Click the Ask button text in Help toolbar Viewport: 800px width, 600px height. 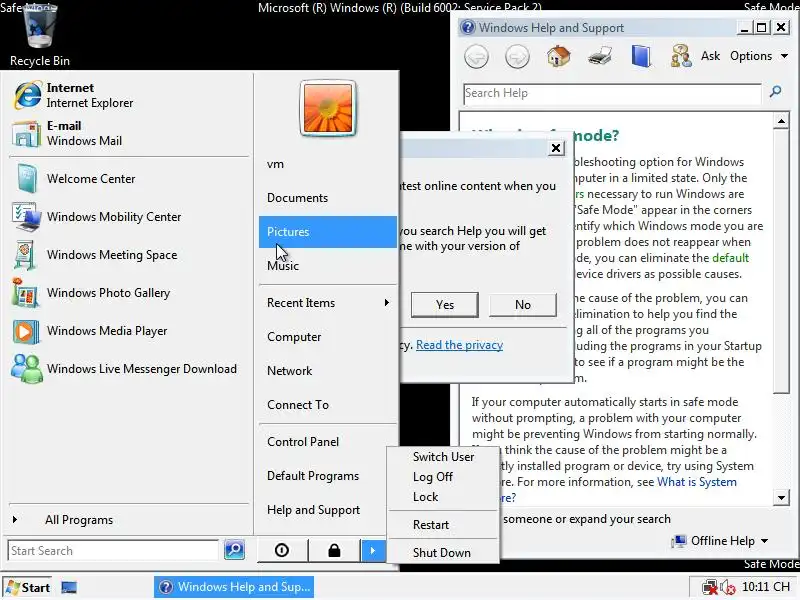pyautogui.click(x=710, y=56)
